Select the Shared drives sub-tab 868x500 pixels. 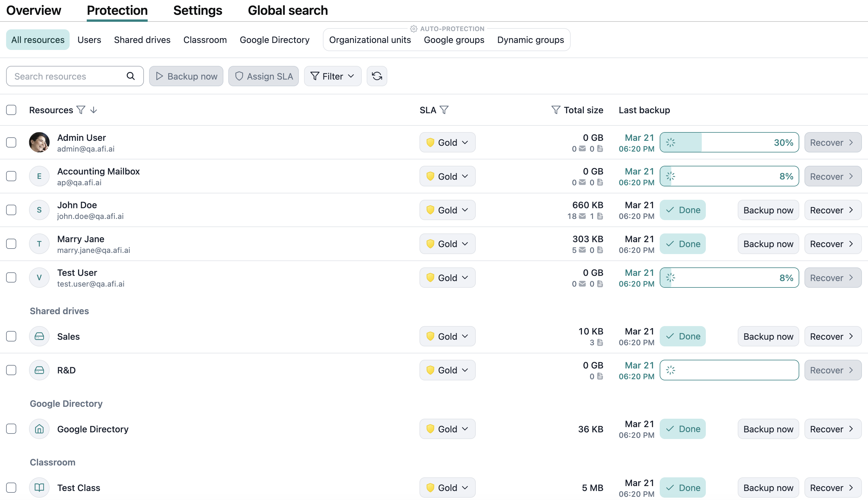tap(142, 40)
